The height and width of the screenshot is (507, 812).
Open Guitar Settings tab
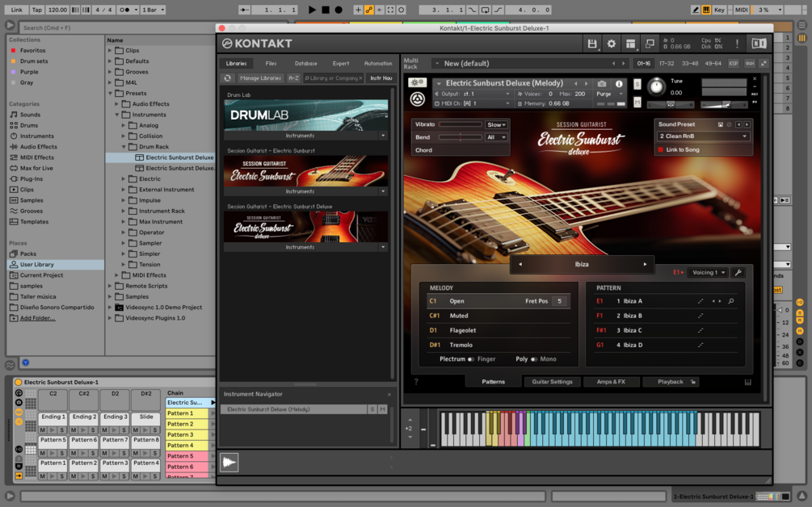552,383
